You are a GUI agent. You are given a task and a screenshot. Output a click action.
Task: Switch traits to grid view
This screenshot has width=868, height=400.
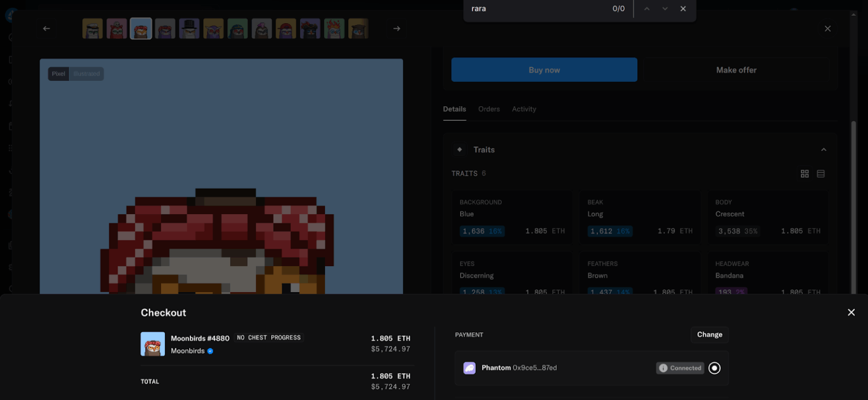pyautogui.click(x=805, y=174)
